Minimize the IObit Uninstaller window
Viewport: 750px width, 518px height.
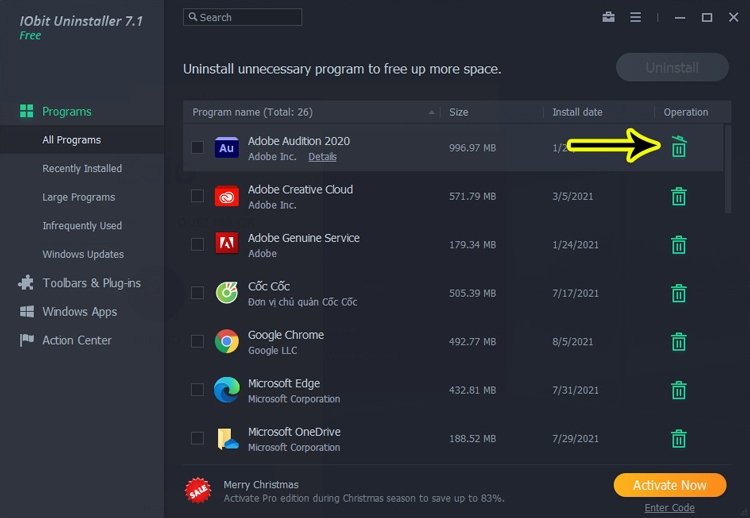tap(680, 18)
